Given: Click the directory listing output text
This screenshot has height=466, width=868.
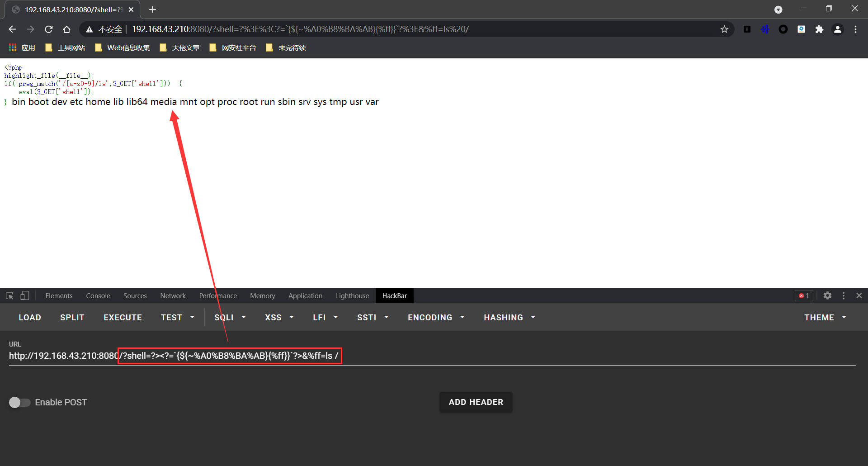Looking at the screenshot, I should (x=195, y=102).
